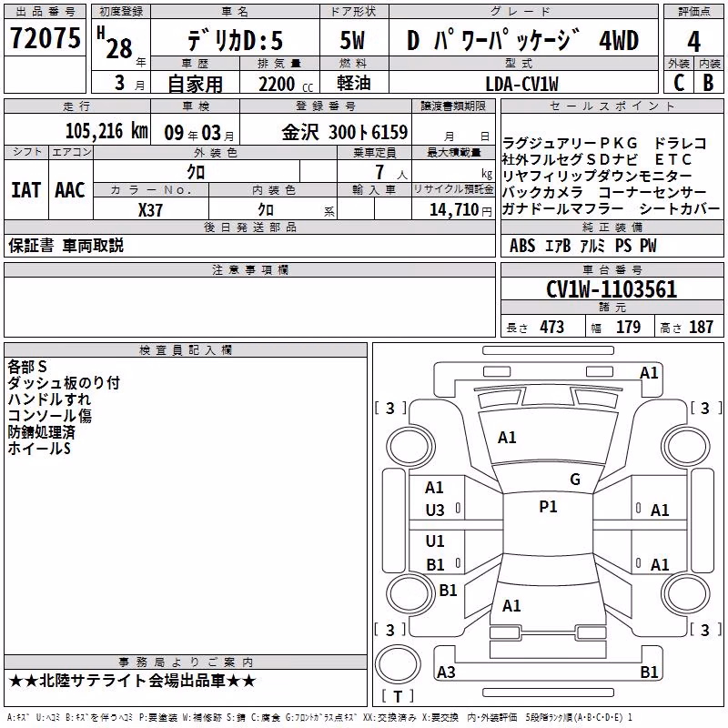
Task: Click note 防錆処理済
Action: click(x=41, y=432)
